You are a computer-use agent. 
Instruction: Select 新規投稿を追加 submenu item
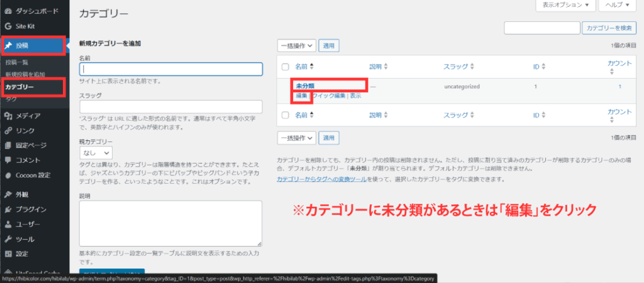click(25, 74)
